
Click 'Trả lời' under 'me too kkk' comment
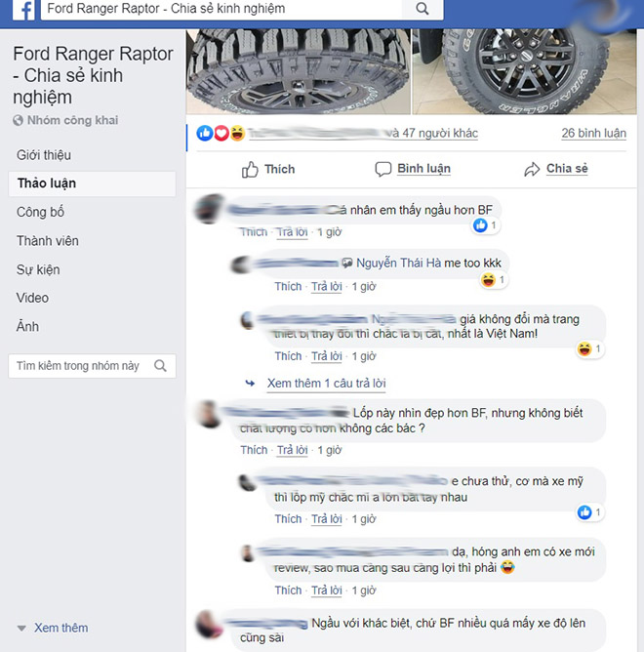[326, 287]
